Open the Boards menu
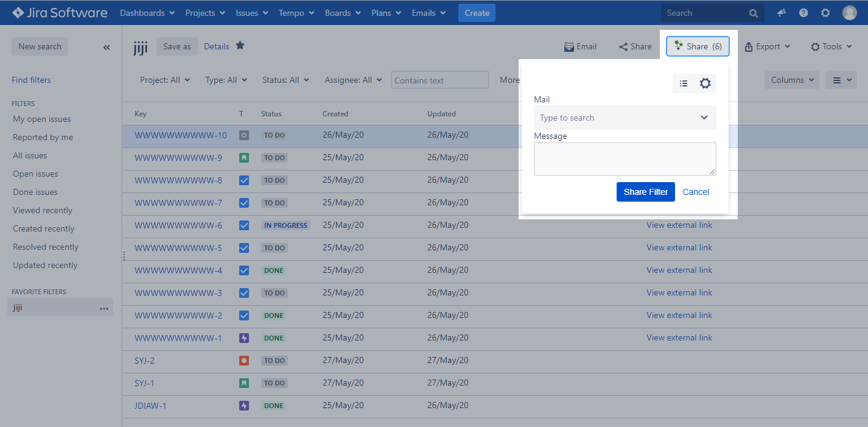The width and height of the screenshot is (868, 427). [x=343, y=13]
